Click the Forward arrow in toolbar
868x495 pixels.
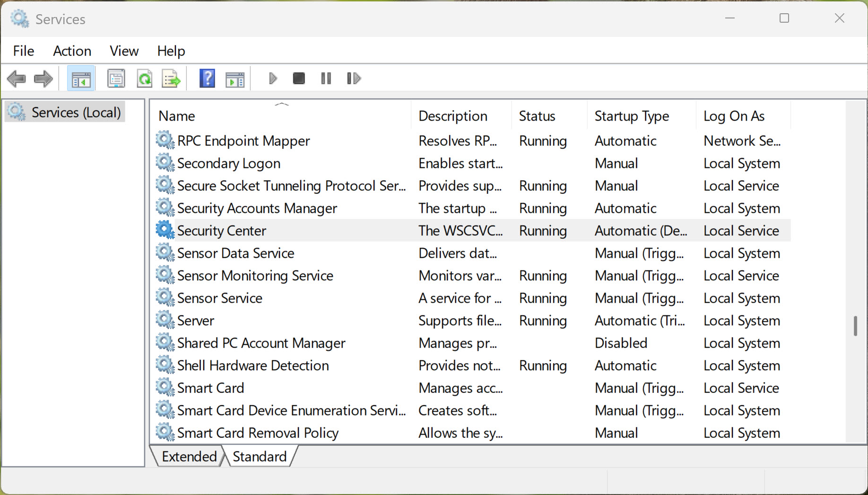[x=43, y=78]
